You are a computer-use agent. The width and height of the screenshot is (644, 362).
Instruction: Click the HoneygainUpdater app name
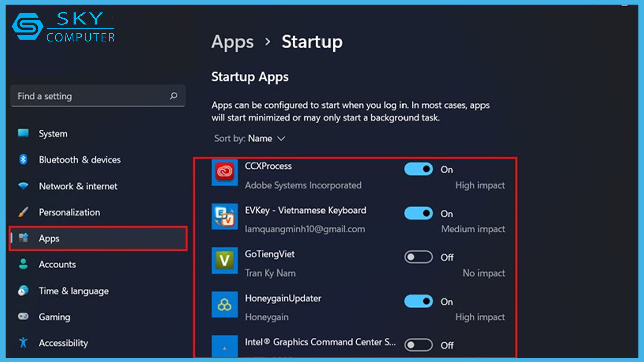[x=283, y=298]
